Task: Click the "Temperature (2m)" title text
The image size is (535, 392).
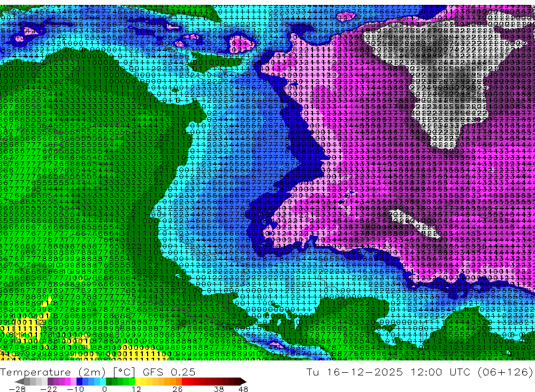Action: [53, 372]
